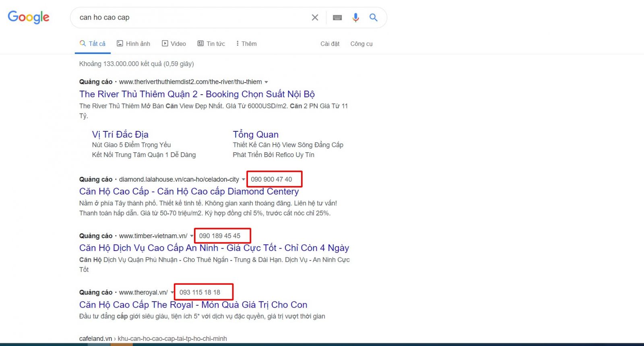Open 'Căn Hộ Dịch Vụ Cao Cấp An Ninh' ad link
Viewport: 644px width, 346px height.
[x=214, y=248]
